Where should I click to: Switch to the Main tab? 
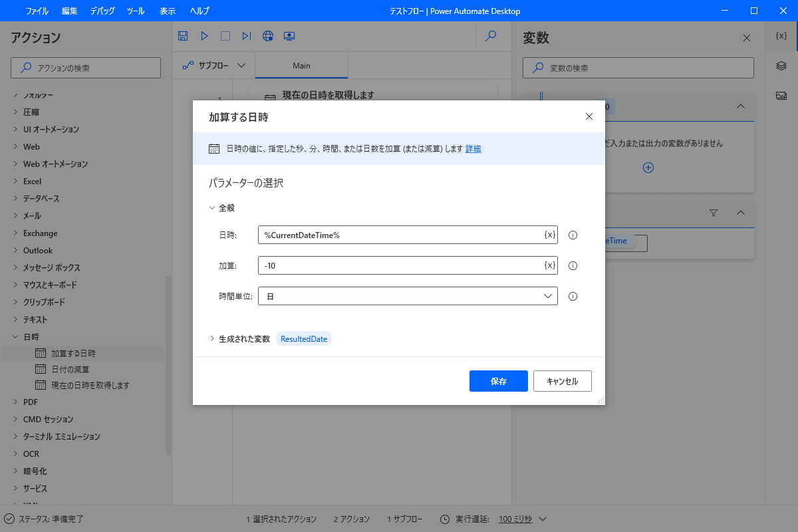(x=301, y=65)
